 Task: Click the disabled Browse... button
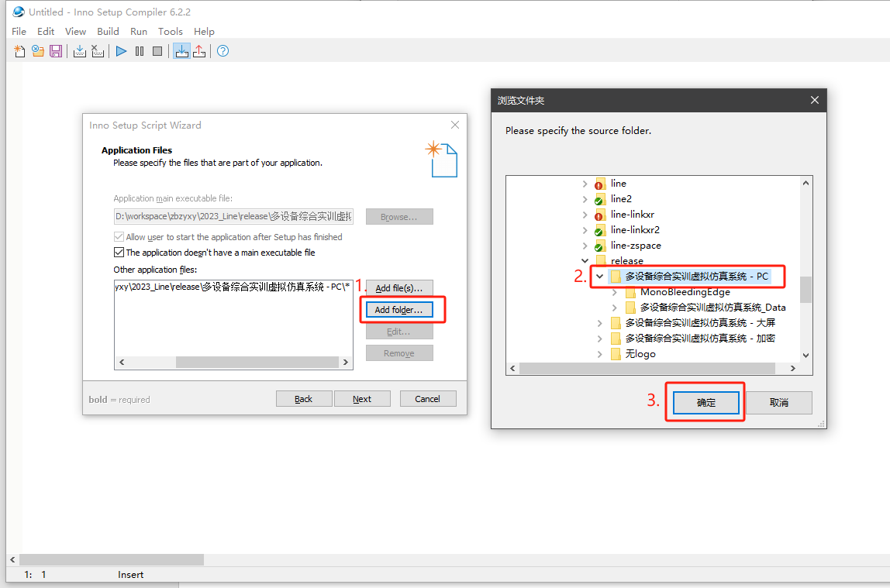(399, 217)
